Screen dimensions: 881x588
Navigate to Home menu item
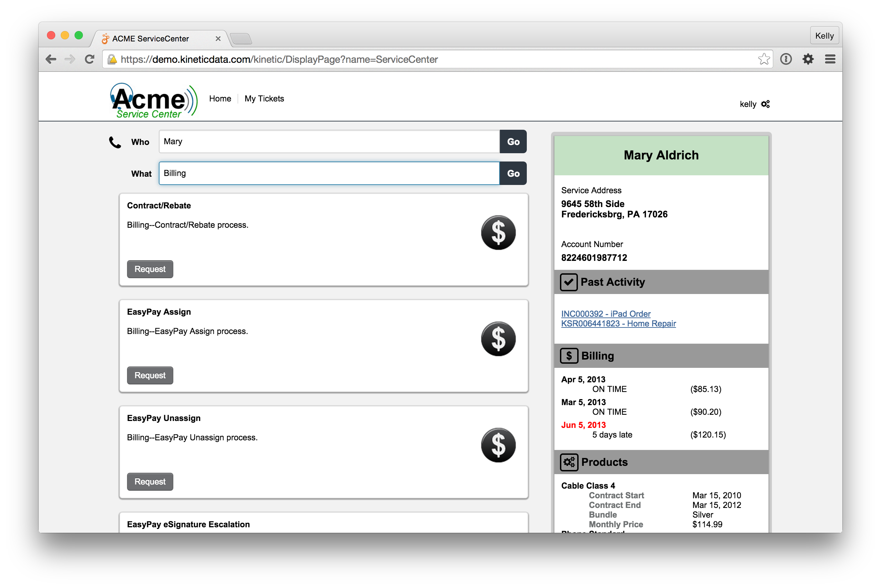click(x=220, y=99)
